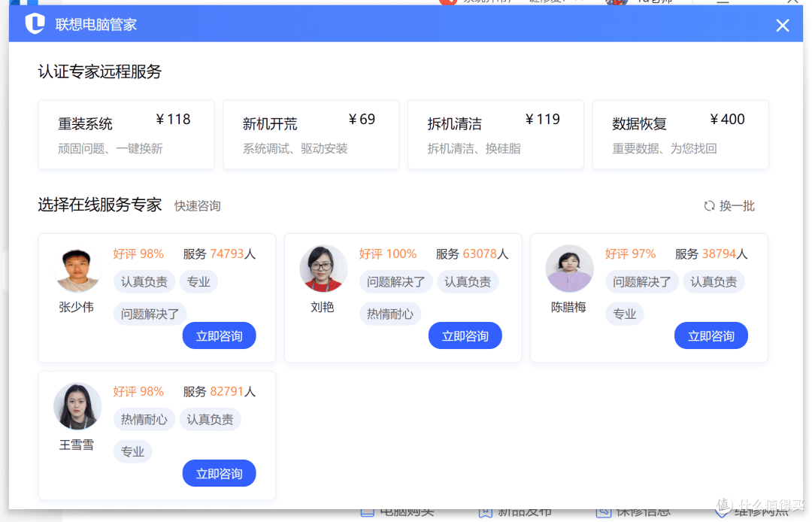Click the 问题解决了 tag on 刘艳's card
Screen dimensions: 812x522
pyautogui.click(x=395, y=282)
